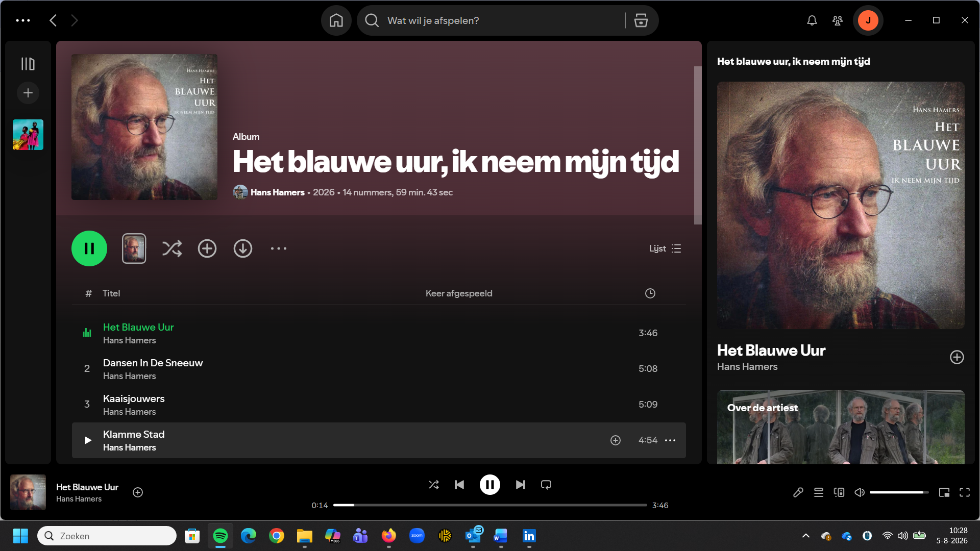Enter full screen mode
The image size is (980, 551).
coord(965,492)
